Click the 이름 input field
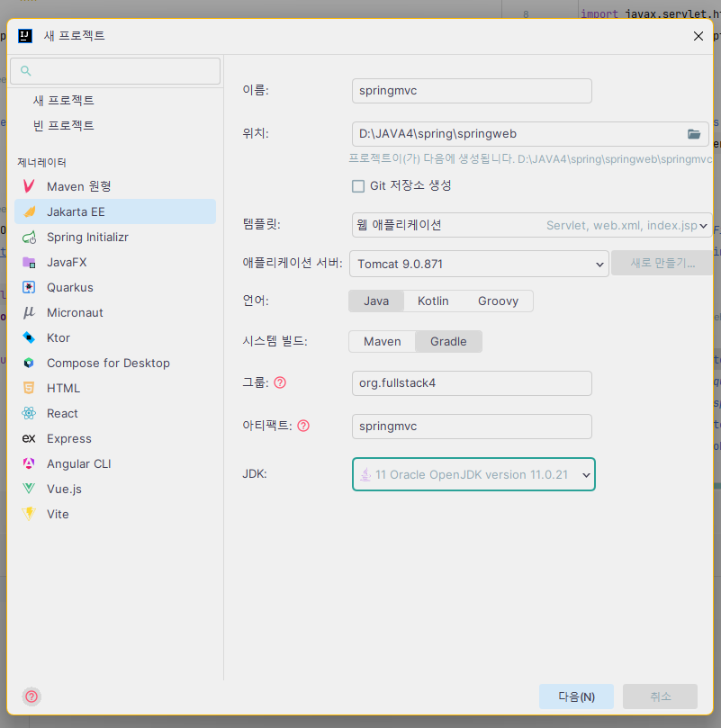The height and width of the screenshot is (728, 721). (472, 91)
